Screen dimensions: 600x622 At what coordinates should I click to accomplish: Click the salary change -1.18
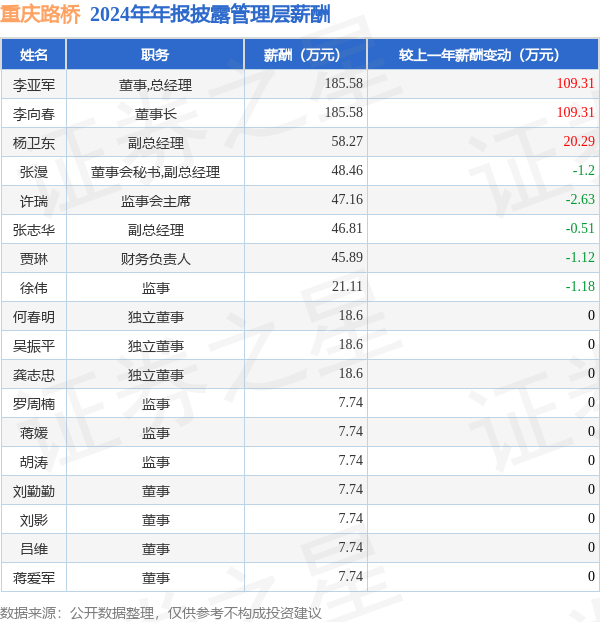580,286
